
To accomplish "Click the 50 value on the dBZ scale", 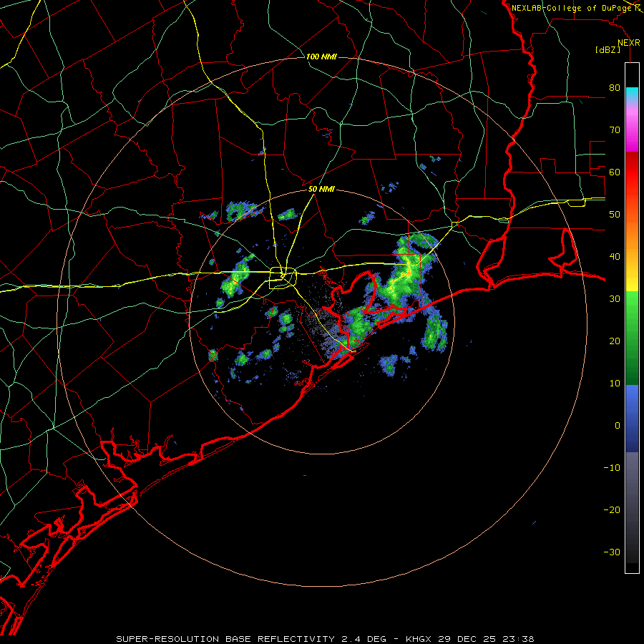I will point(615,215).
